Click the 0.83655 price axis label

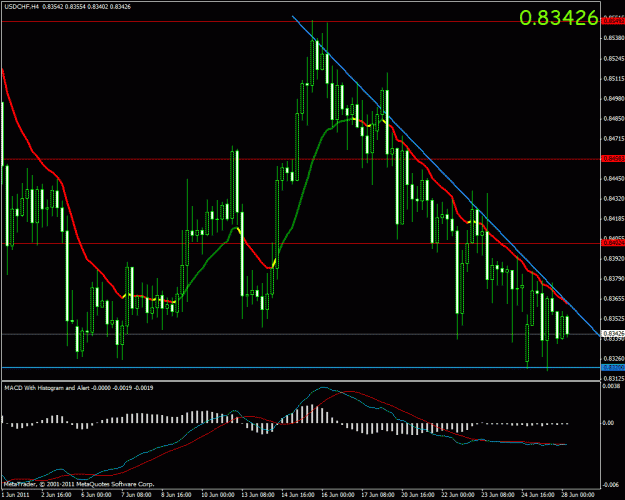pyautogui.click(x=613, y=298)
